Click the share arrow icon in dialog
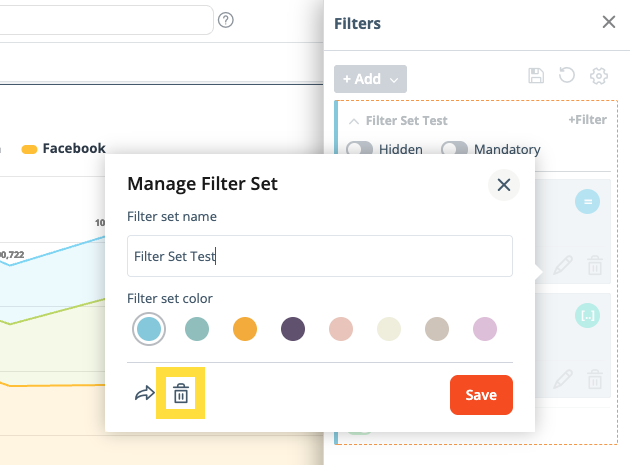Image resolution: width=630 pixels, height=465 pixels. [144, 394]
